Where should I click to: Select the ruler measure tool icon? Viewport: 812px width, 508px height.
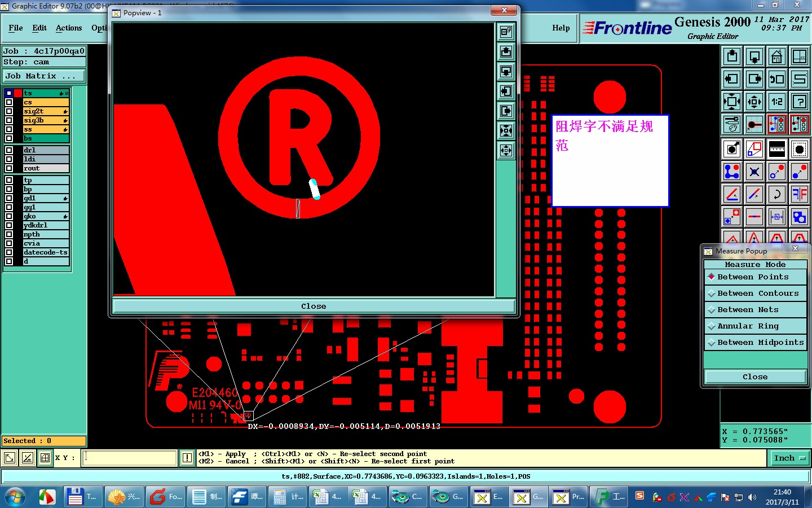pyautogui.click(x=777, y=149)
